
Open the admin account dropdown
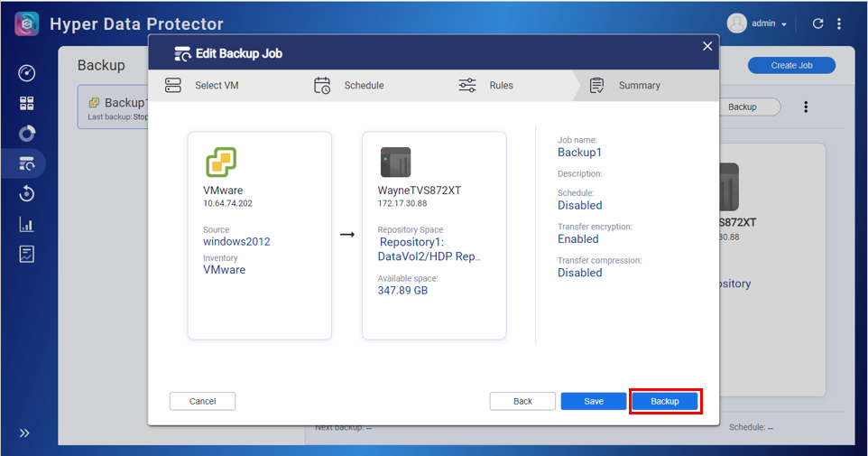[x=770, y=23]
